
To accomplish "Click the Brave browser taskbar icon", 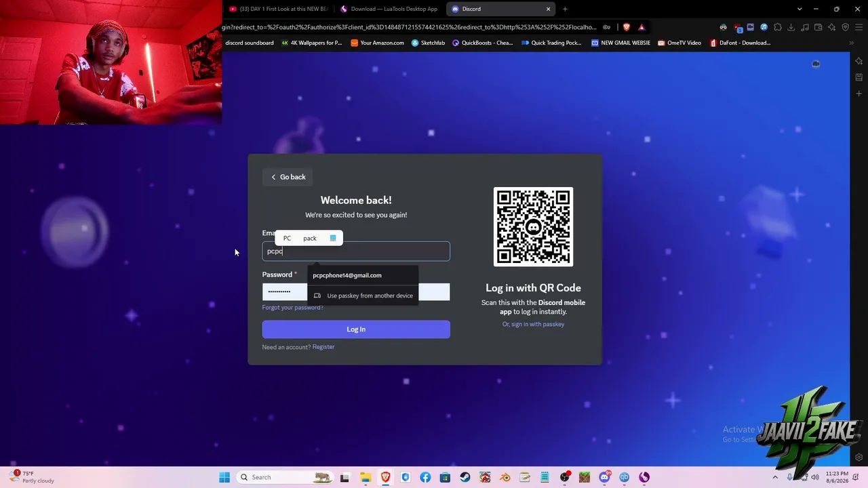I will (385, 477).
